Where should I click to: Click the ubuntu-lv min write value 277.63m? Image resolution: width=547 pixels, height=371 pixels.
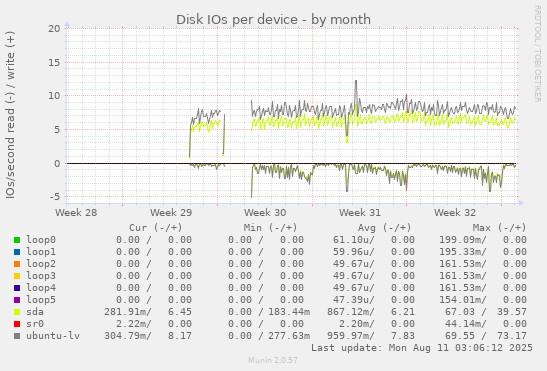point(289,335)
